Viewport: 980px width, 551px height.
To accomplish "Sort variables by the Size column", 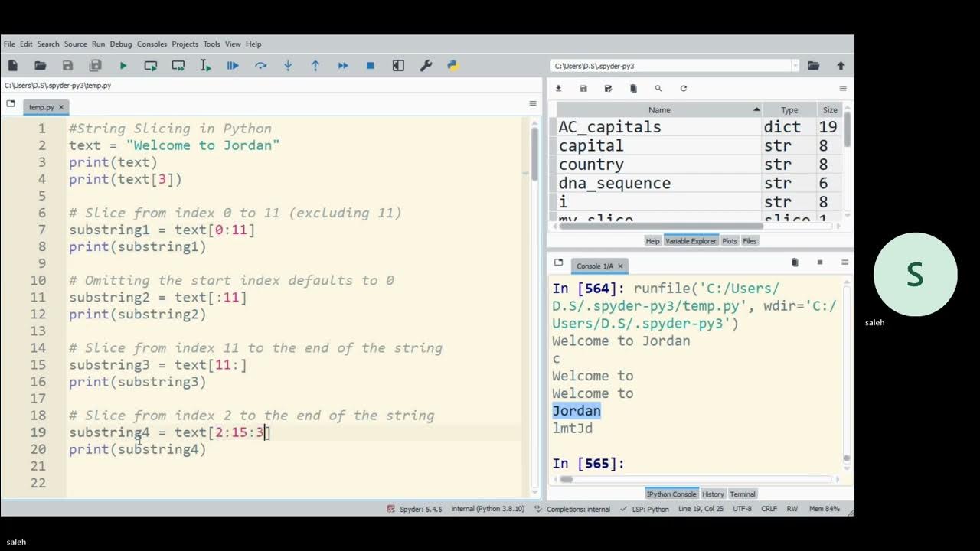I will pyautogui.click(x=830, y=110).
